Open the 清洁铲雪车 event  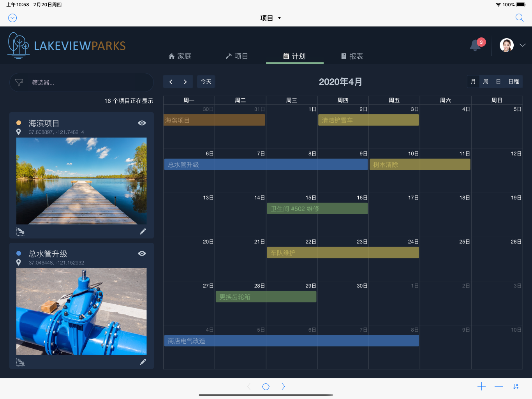click(x=368, y=120)
